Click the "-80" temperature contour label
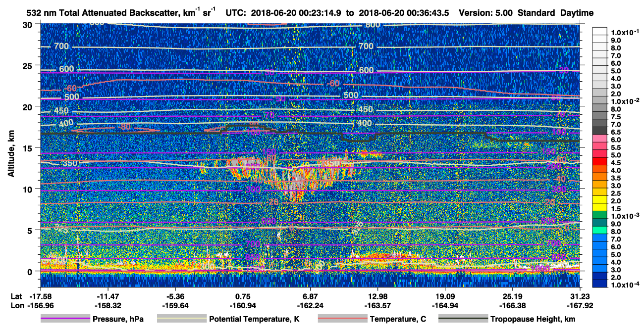This screenshot has height=330, width=644. 124,127
